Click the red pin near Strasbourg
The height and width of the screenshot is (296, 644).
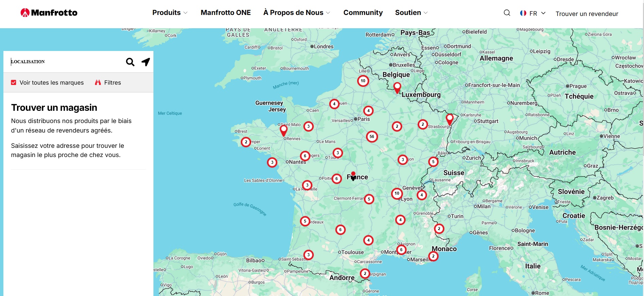tap(450, 119)
